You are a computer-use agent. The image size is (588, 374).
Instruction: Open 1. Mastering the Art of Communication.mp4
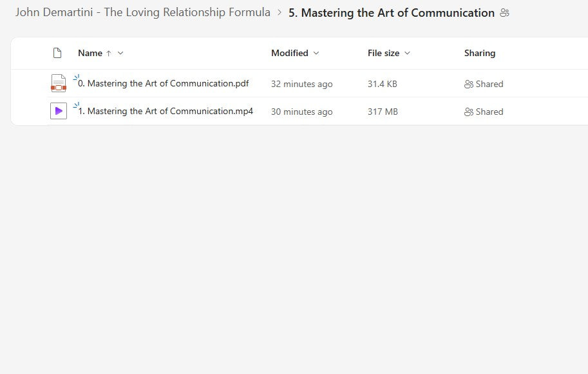[164, 111]
